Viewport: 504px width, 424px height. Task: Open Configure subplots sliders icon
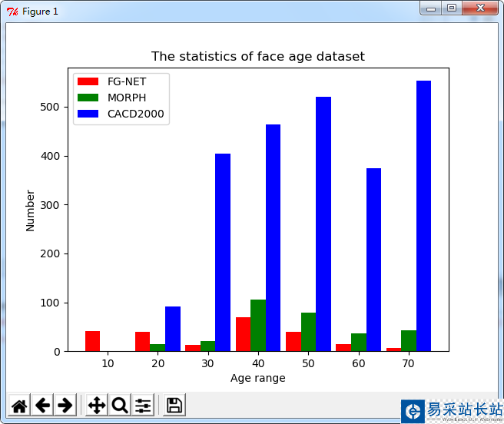click(143, 405)
